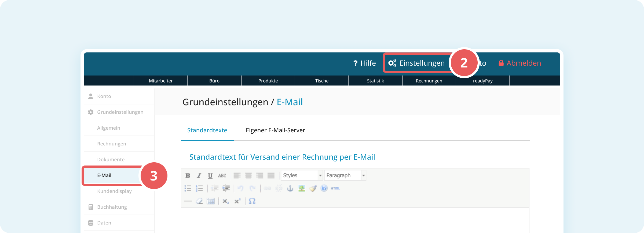Image resolution: width=644 pixels, height=233 pixels.
Task: Remove formatting with eraser icon
Action: [199, 201]
